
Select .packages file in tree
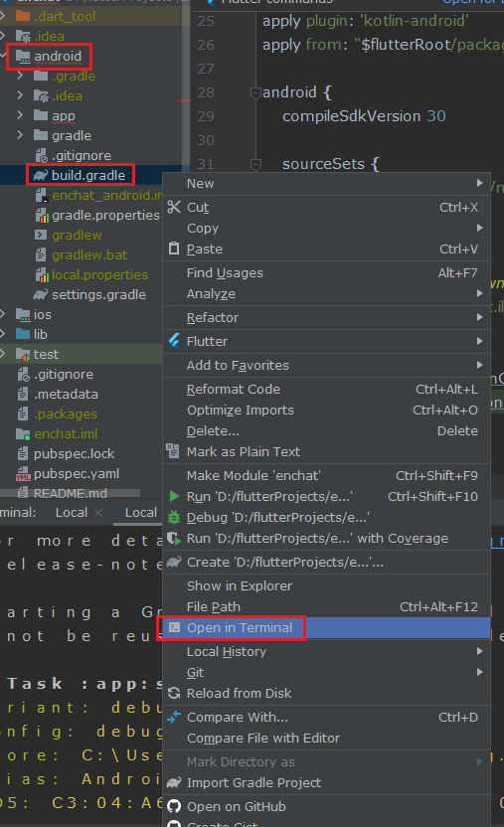click(x=66, y=414)
